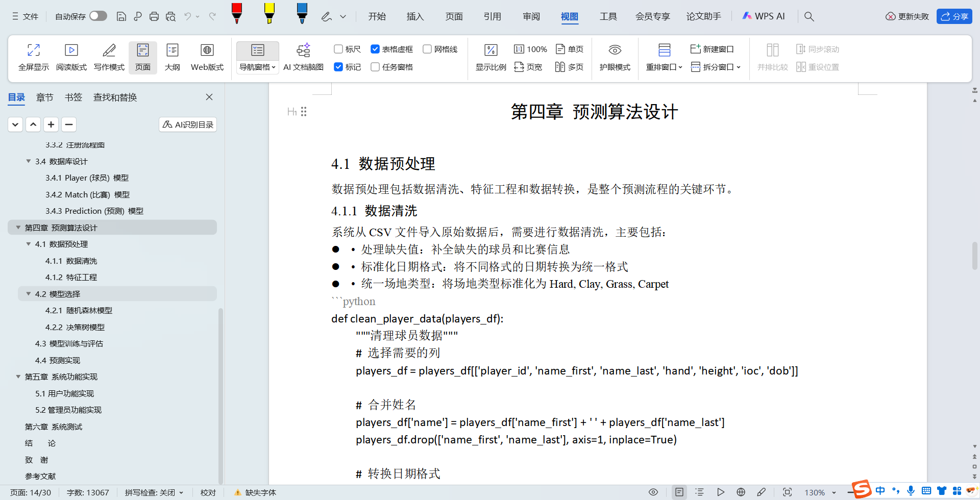Click the 分享 share button
The width and height of the screenshot is (980, 500).
(x=954, y=16)
